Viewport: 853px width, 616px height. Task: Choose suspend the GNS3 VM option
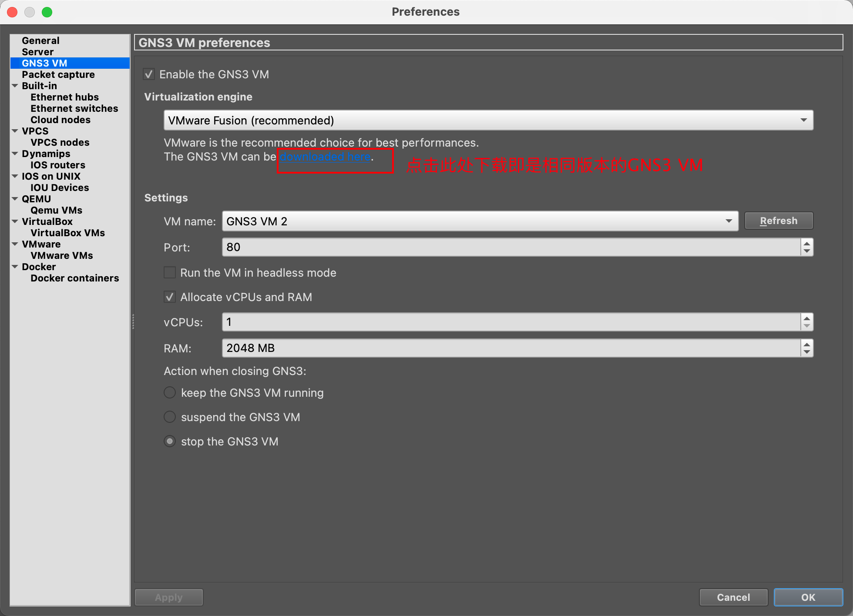pos(169,417)
